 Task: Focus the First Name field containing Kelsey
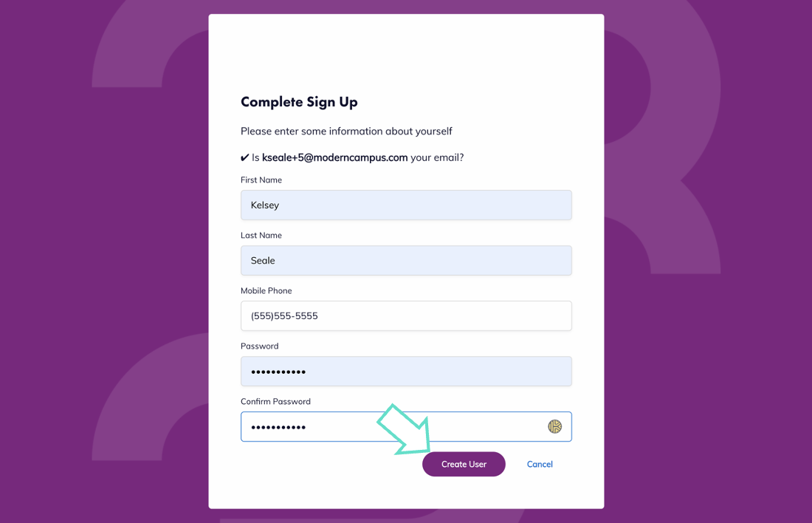[x=406, y=205]
